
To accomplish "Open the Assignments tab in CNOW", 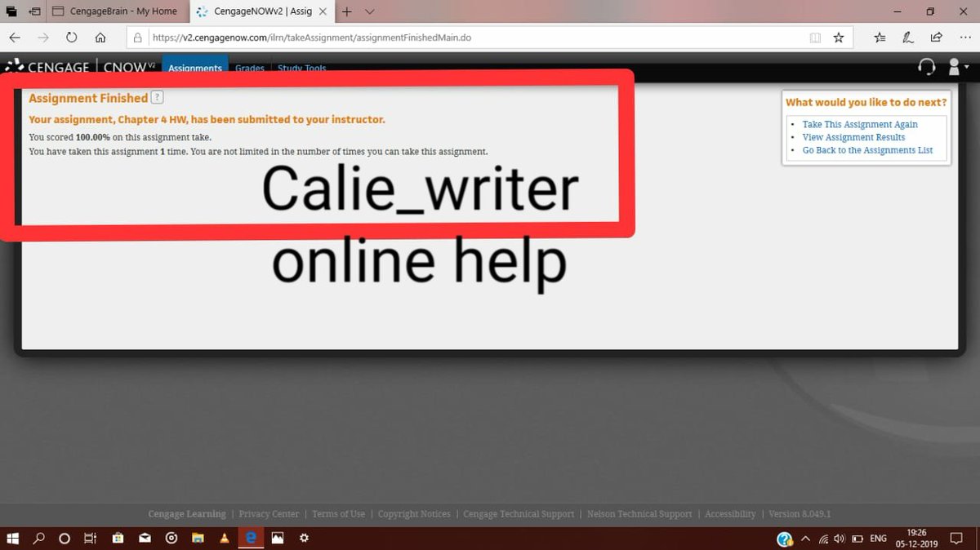I will click(195, 69).
